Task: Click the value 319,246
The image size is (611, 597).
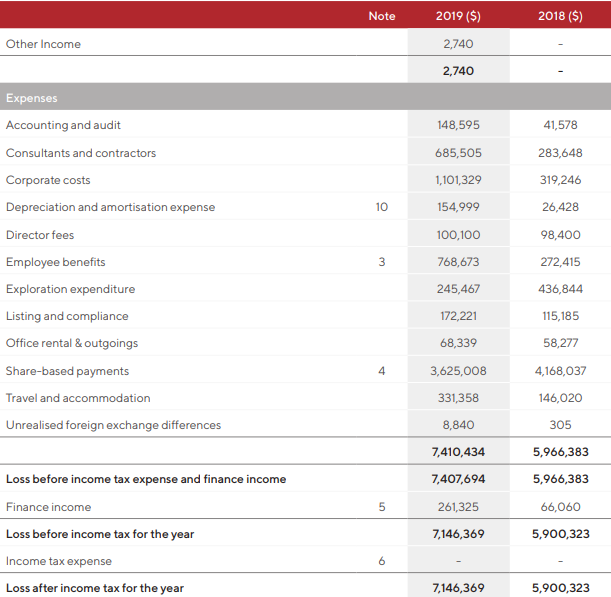Action: (x=560, y=180)
